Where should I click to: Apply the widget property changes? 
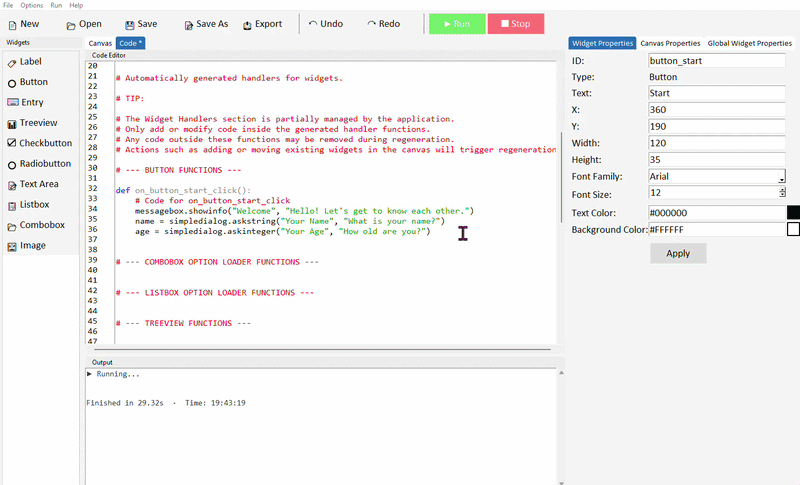pos(678,253)
